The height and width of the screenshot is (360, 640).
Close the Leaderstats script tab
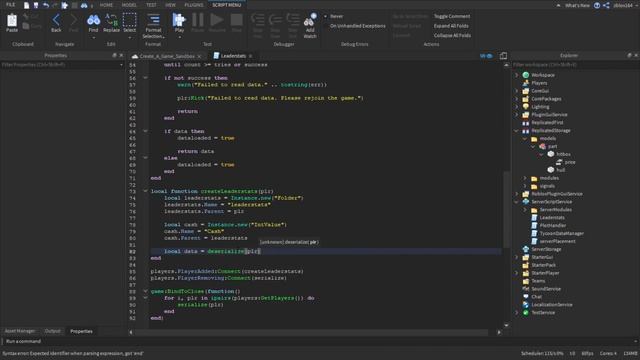(x=251, y=56)
